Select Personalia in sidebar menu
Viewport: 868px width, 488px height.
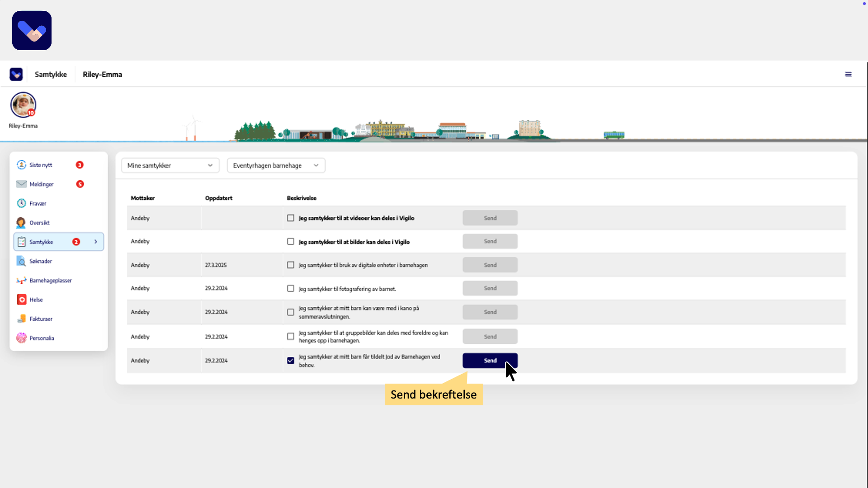[42, 338]
